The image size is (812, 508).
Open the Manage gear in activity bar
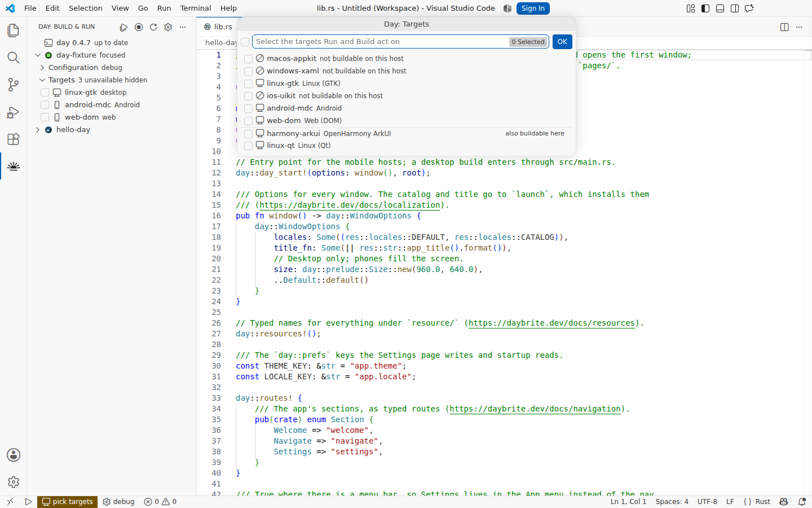(x=14, y=482)
